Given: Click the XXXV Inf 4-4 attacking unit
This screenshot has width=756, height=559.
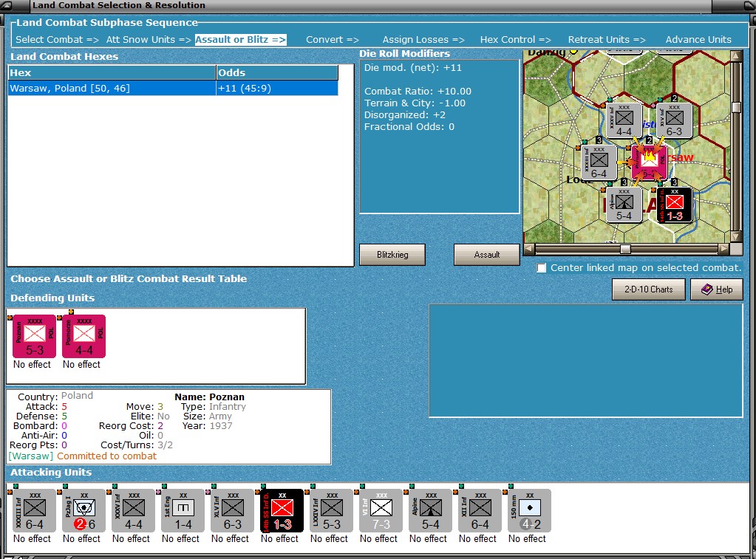Looking at the screenshot, I should click(x=134, y=510).
